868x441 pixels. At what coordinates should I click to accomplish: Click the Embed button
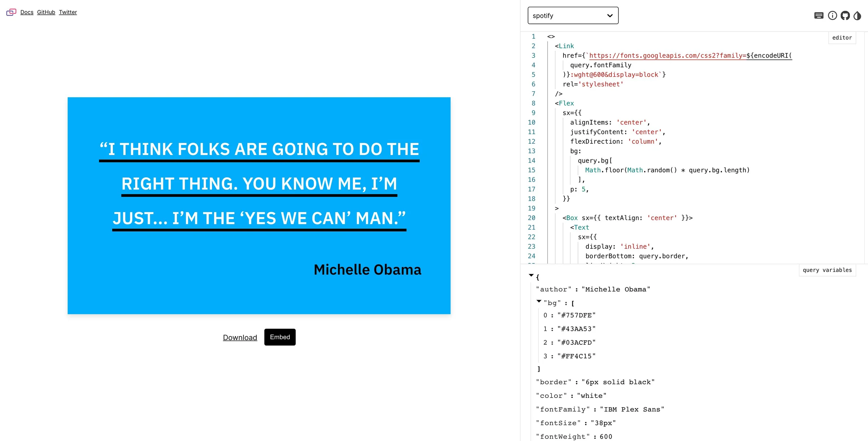tap(280, 337)
